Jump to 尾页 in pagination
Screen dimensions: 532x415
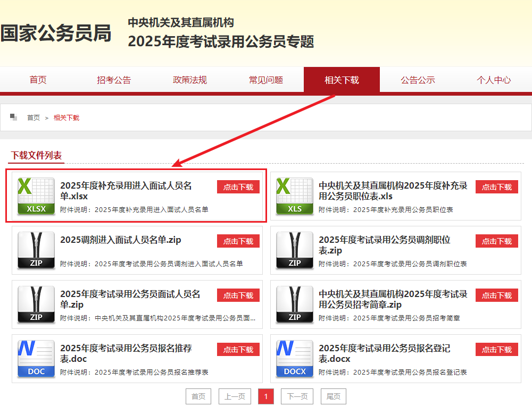[x=334, y=396]
